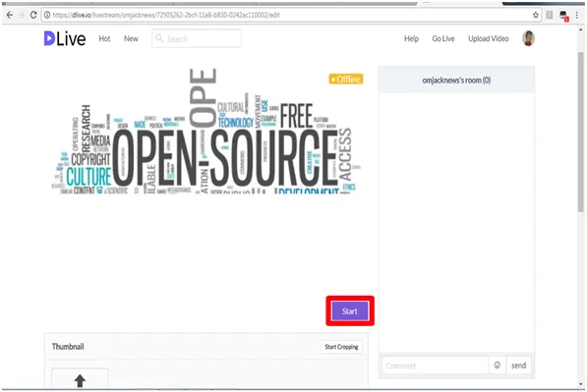Reload the page with refresh icon
Image resolution: width=587 pixels, height=392 pixels.
click(x=33, y=15)
